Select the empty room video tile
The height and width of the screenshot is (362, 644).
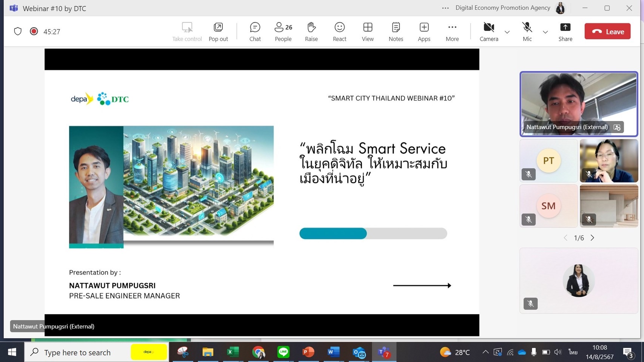(609, 206)
